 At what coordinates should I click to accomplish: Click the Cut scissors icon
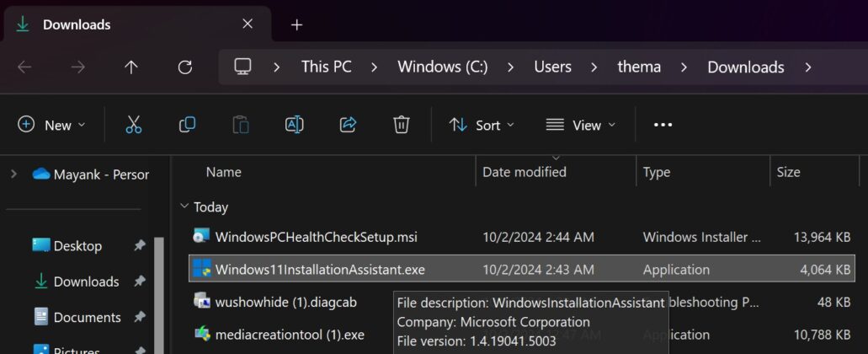pyautogui.click(x=133, y=125)
